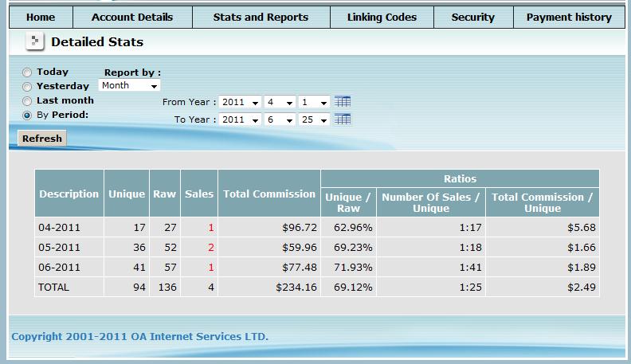Click the Description column header
The height and width of the screenshot is (364, 631).
[69, 194]
